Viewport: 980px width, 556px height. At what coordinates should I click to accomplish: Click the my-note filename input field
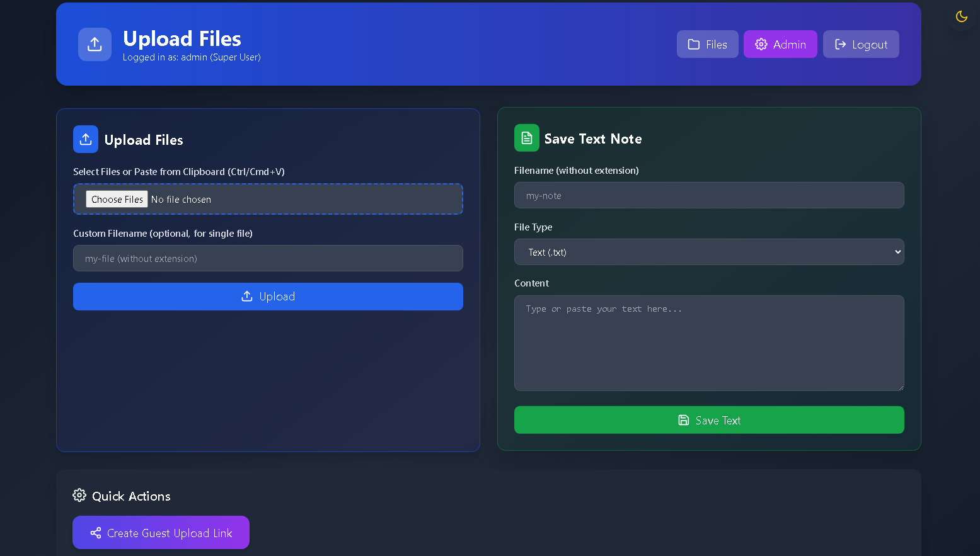708,195
